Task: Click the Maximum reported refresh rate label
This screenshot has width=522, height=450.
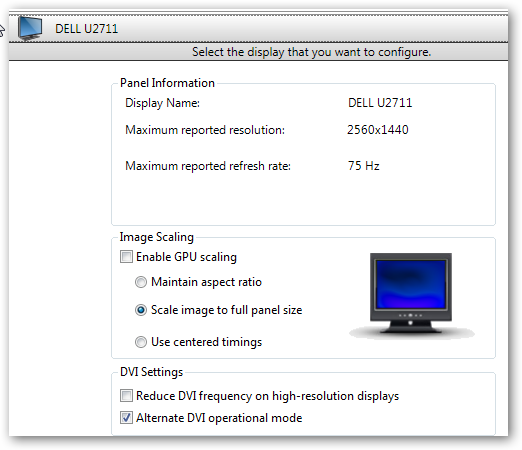Action: click(208, 166)
